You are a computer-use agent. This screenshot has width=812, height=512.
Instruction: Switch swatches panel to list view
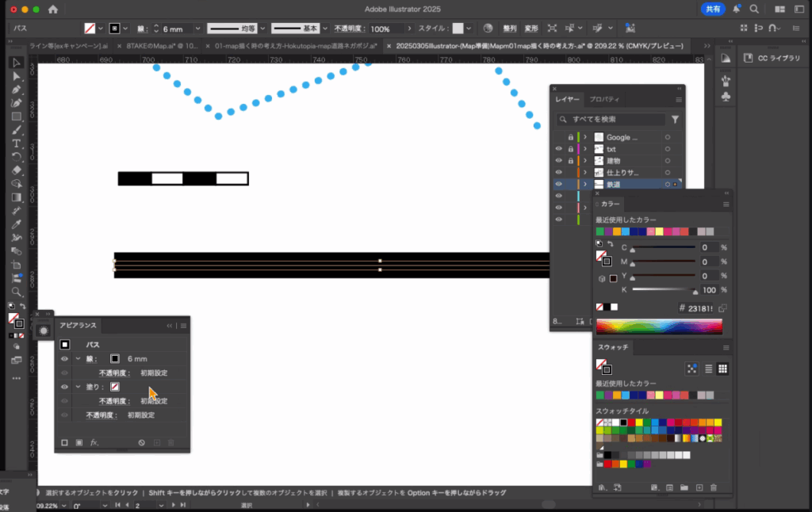coord(708,369)
